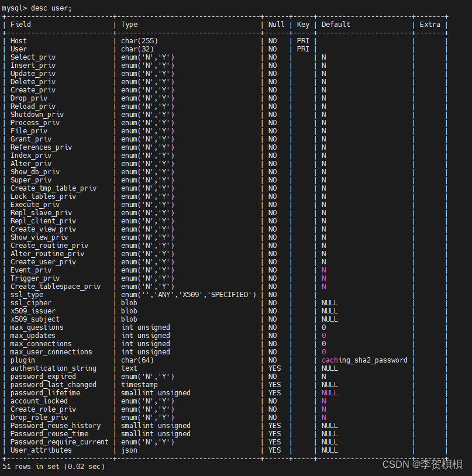Image resolution: width=472 pixels, height=476 pixels.
Task: Select the Super_priv field name
Action: (31, 180)
